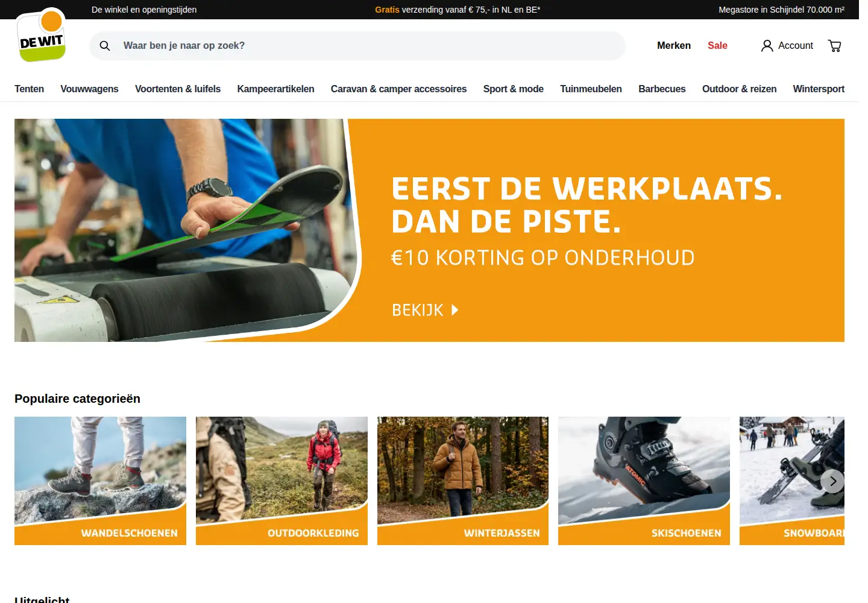Open Account text link
The image size is (868, 603).
coord(795,46)
